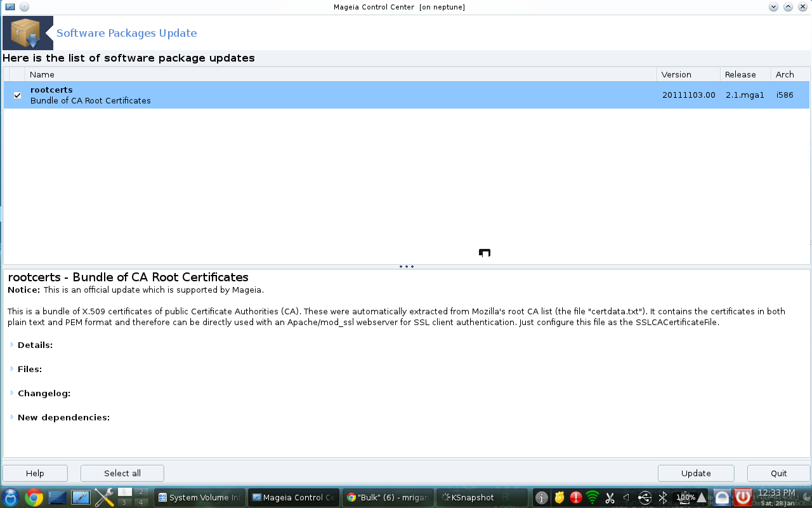The height and width of the screenshot is (508, 812).
Task: Click the Select all button
Action: tap(122, 473)
